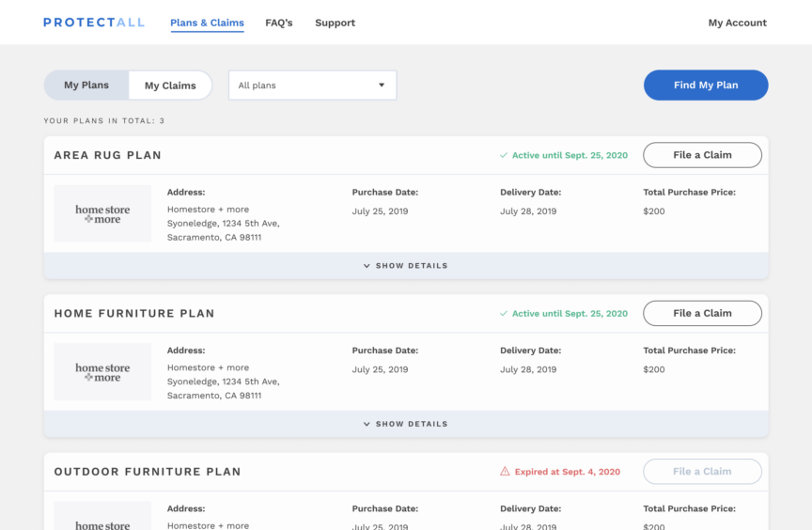The height and width of the screenshot is (530, 812).
Task: Open the Support menu item
Action: [336, 23]
